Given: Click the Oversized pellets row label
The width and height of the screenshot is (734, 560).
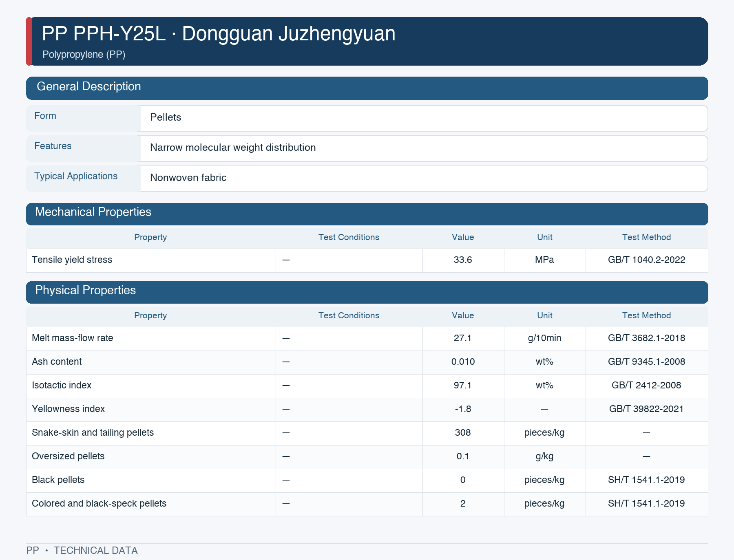Looking at the screenshot, I should tap(68, 456).
